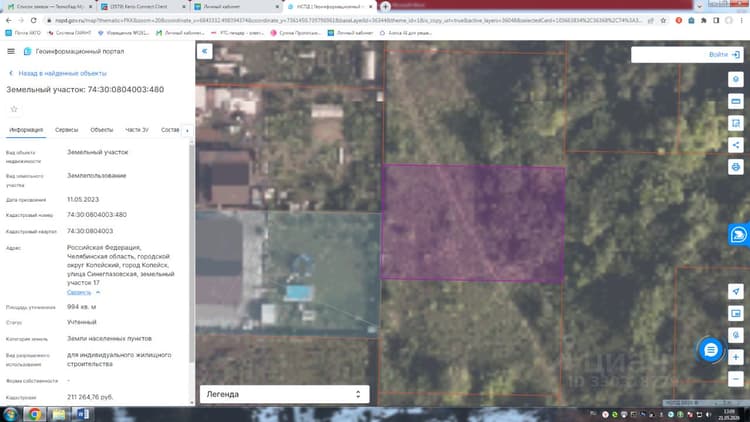Collapse the address with Свернуть link
Screen dimensions: 750x422
[x=83, y=292]
